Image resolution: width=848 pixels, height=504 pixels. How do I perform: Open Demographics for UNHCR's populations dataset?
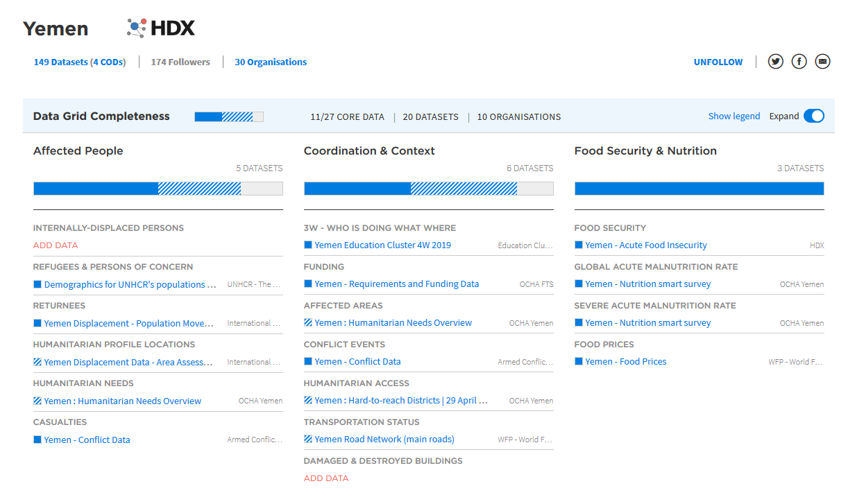pos(130,284)
